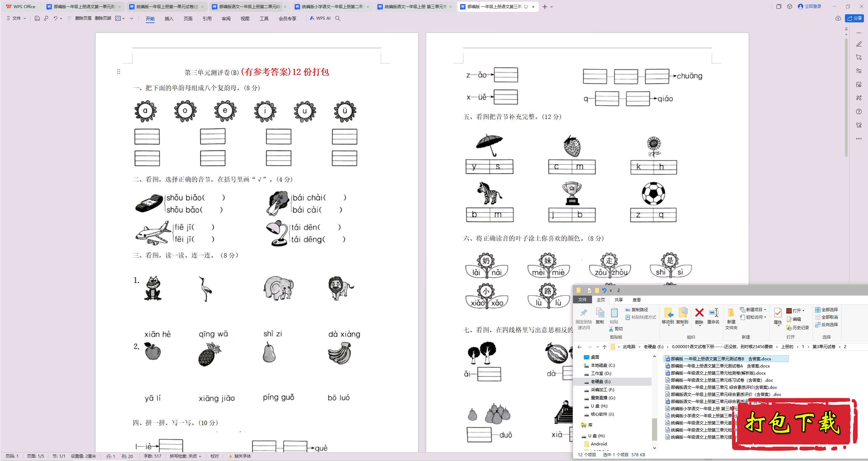Select the cursor selection tool in right sidebar
Screen dimensions: 868x461
point(859,58)
